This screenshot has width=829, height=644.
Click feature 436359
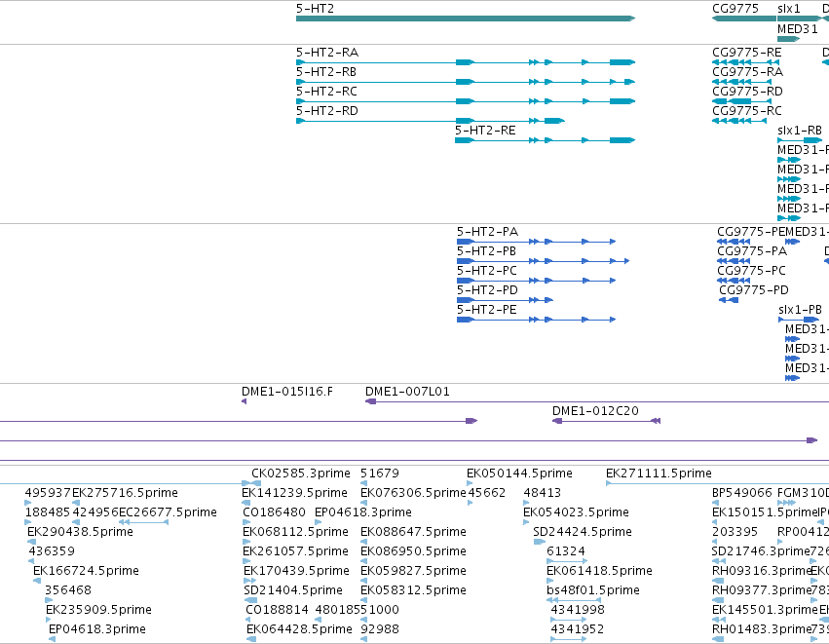(x=52, y=552)
